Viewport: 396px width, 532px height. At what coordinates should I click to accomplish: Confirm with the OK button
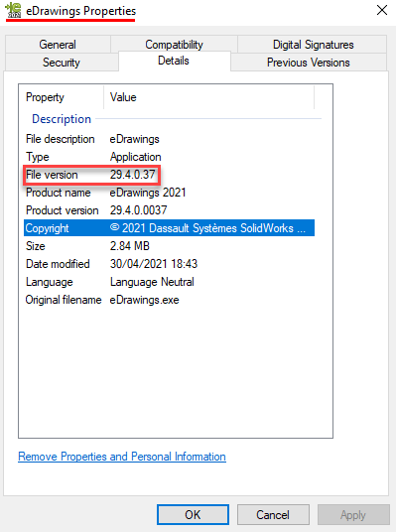(x=193, y=515)
